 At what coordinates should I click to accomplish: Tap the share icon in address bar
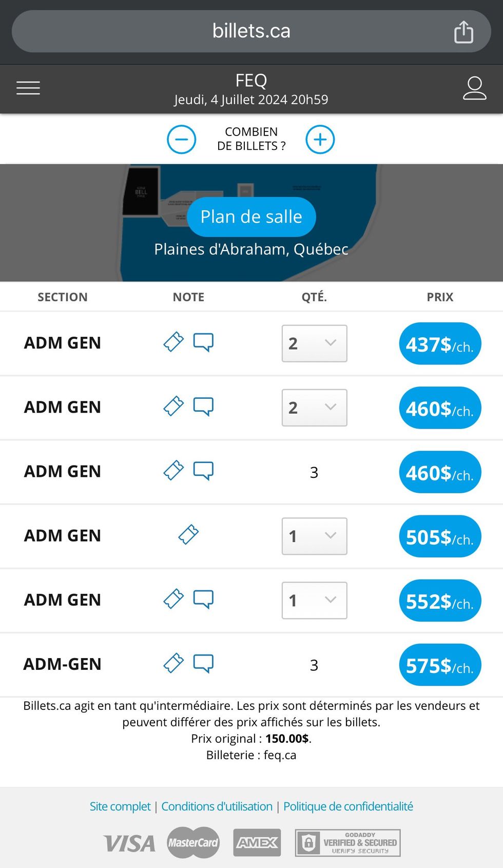tap(463, 32)
